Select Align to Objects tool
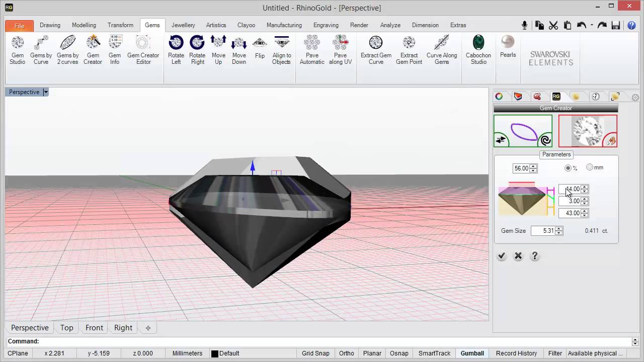 click(282, 50)
